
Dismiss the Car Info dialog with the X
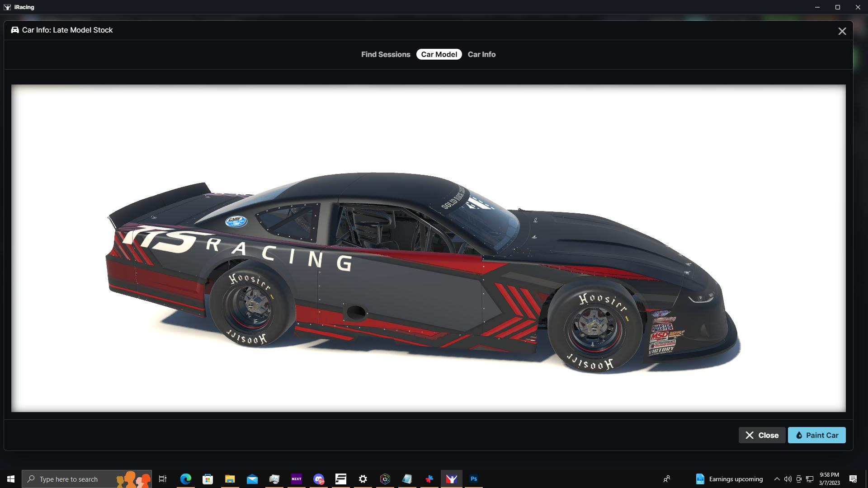pos(842,31)
